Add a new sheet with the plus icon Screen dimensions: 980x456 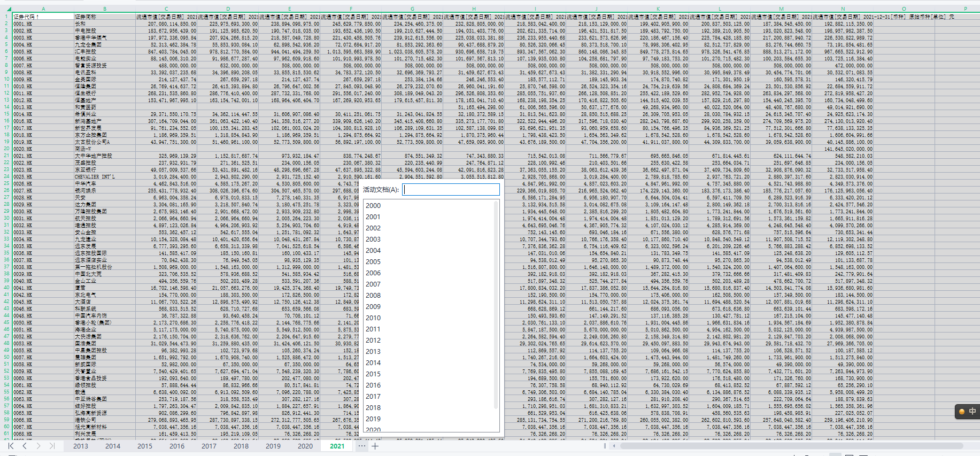click(x=375, y=446)
